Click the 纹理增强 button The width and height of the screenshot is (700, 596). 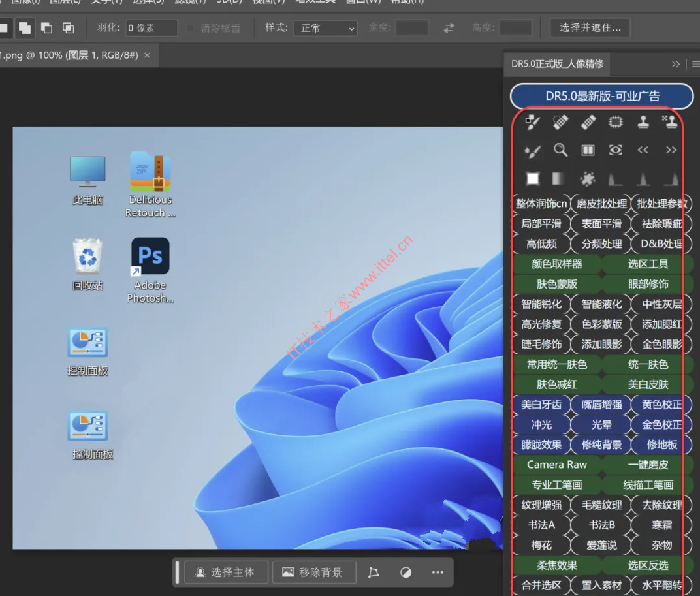point(541,505)
